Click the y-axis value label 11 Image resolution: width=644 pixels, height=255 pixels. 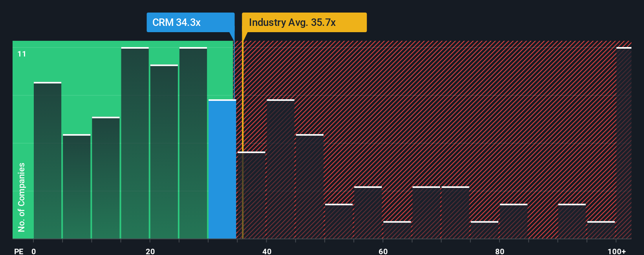(22, 54)
